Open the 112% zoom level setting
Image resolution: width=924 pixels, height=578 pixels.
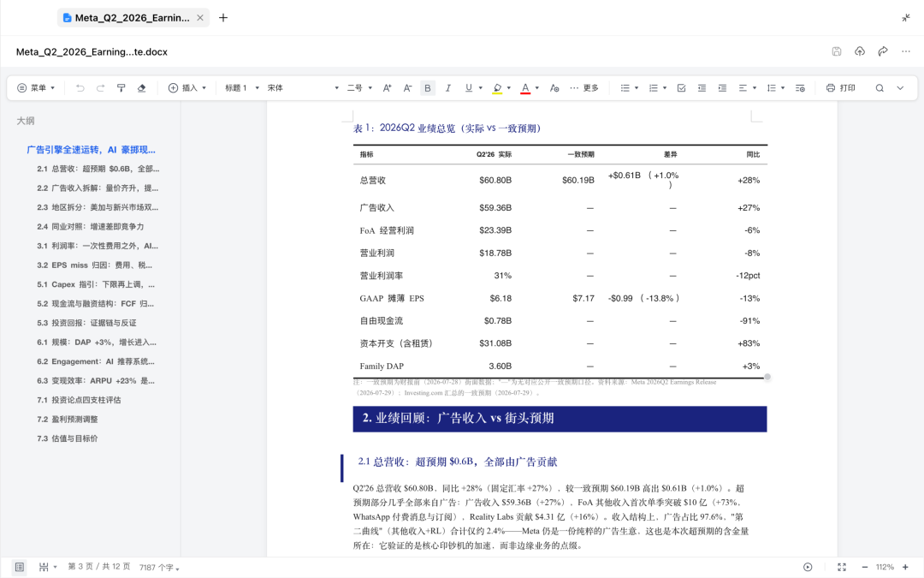[885, 567]
